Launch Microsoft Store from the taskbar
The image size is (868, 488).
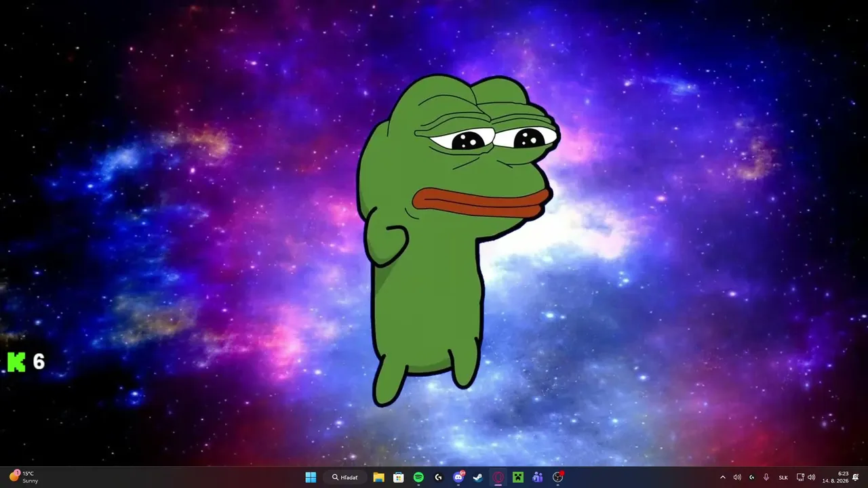pyautogui.click(x=399, y=477)
